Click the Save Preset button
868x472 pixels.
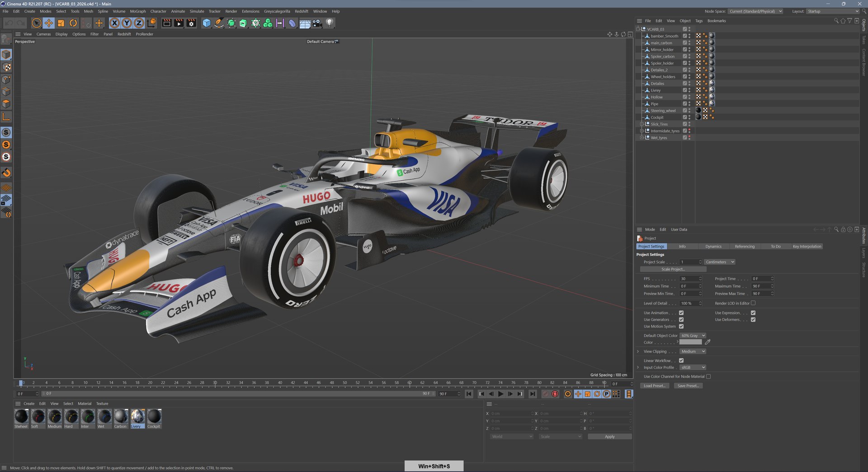pyautogui.click(x=688, y=386)
